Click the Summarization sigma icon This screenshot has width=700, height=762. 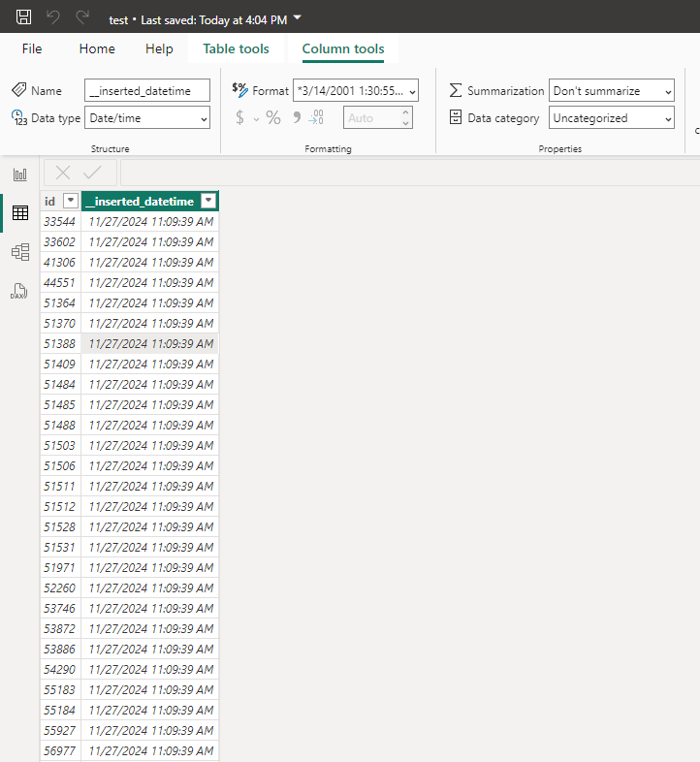pos(456,90)
